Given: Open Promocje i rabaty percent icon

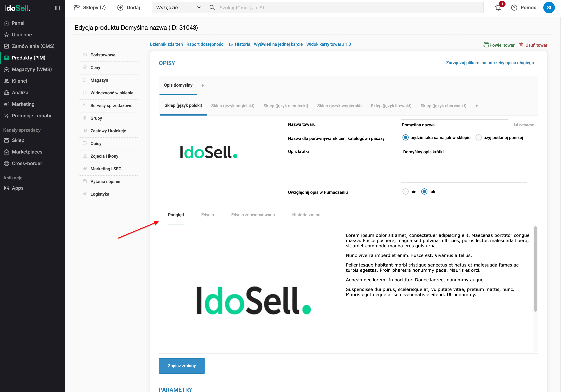Looking at the screenshot, I should 7,116.
